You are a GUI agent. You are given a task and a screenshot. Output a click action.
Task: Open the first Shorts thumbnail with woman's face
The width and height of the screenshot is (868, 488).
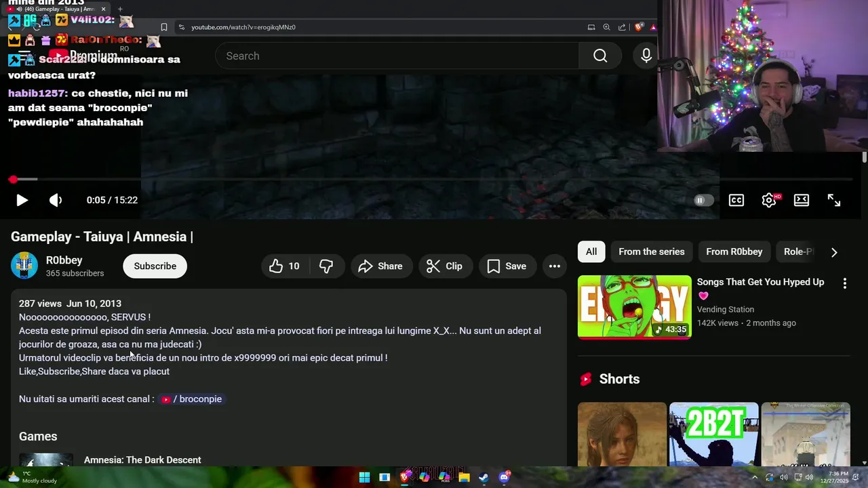(622, 434)
